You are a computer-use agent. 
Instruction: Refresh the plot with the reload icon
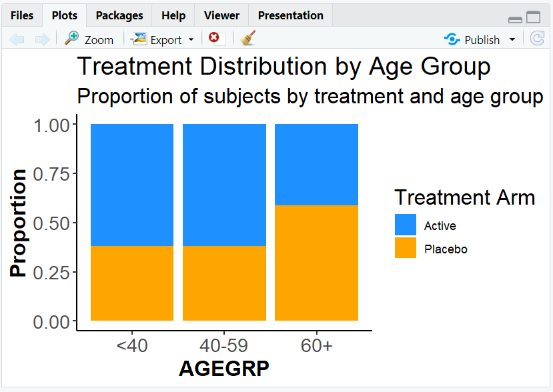538,39
